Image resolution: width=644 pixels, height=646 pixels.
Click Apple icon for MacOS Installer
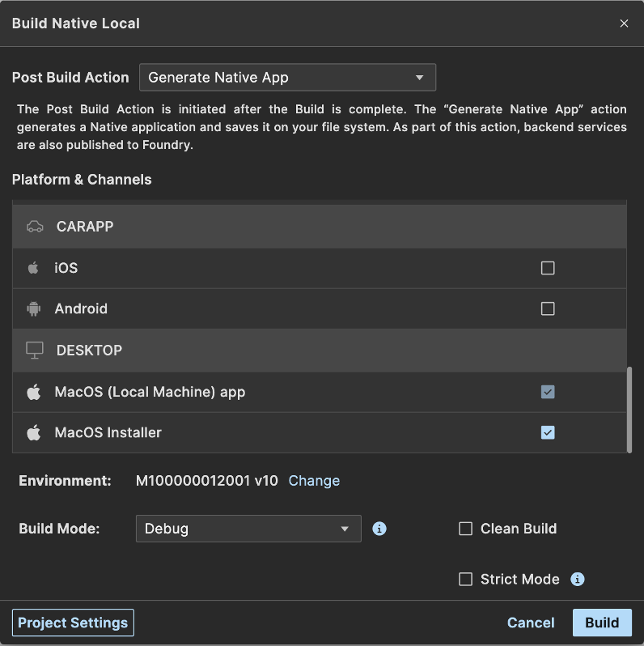point(33,433)
